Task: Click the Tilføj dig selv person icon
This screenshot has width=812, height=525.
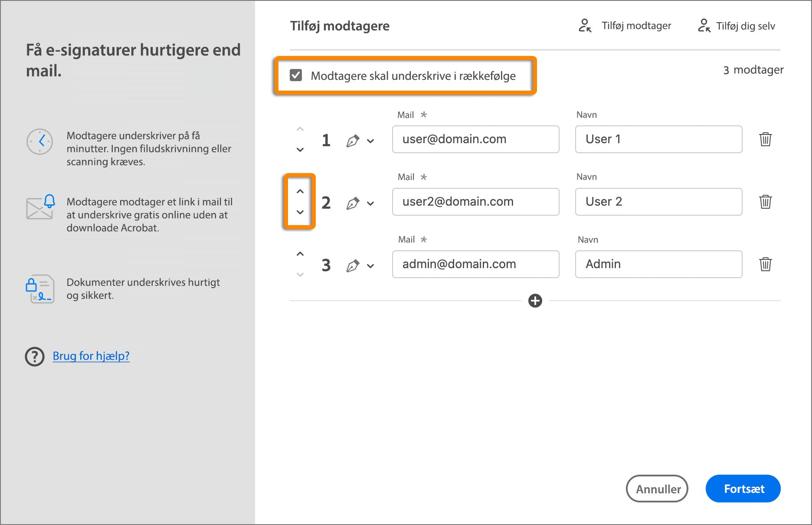Action: (704, 26)
